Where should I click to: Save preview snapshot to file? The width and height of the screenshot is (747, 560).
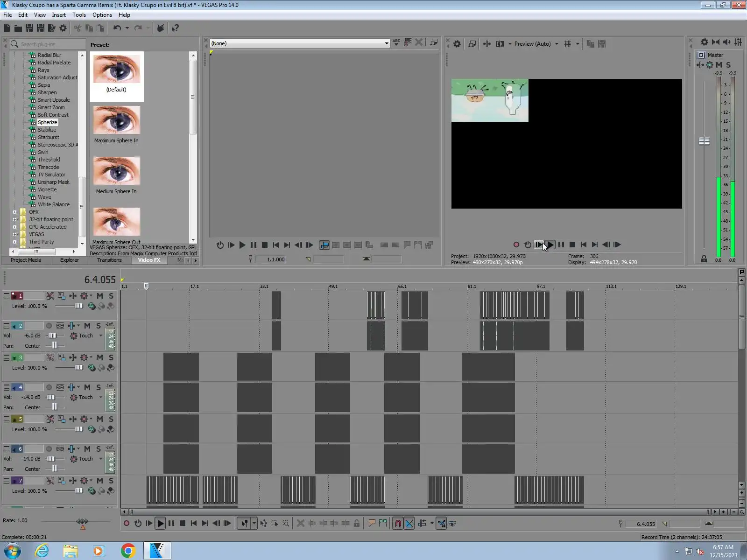pyautogui.click(x=602, y=44)
